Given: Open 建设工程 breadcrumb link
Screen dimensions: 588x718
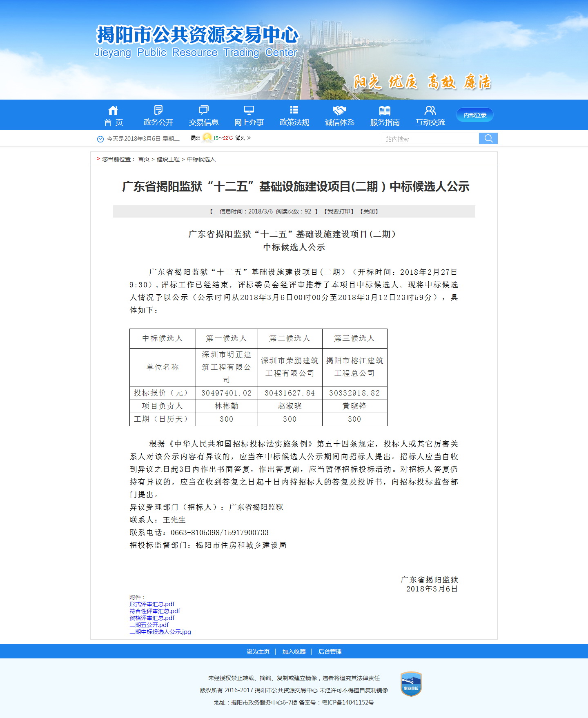Looking at the screenshot, I should point(168,159).
